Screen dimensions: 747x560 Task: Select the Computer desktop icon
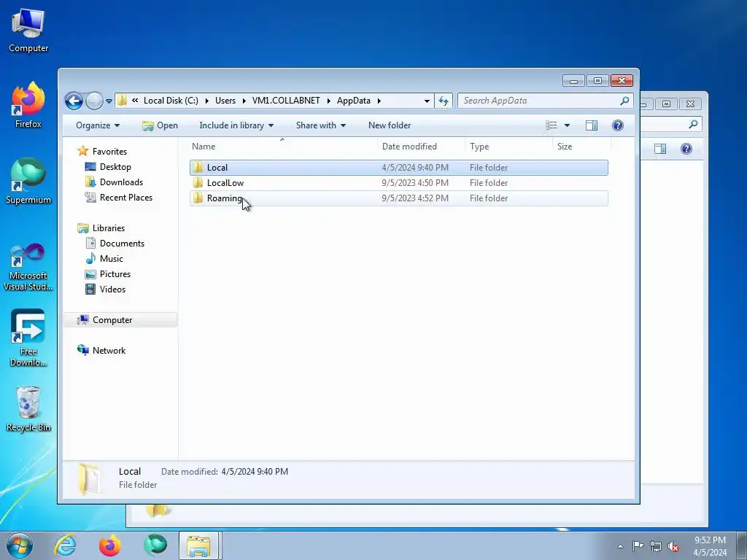coord(28,31)
